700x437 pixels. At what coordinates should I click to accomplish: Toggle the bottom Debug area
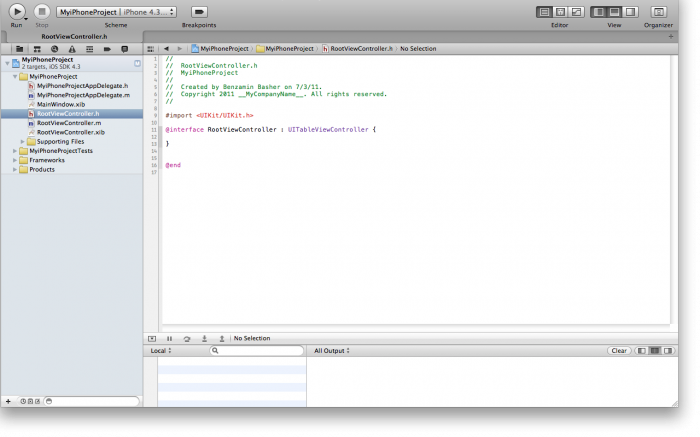tap(614, 11)
